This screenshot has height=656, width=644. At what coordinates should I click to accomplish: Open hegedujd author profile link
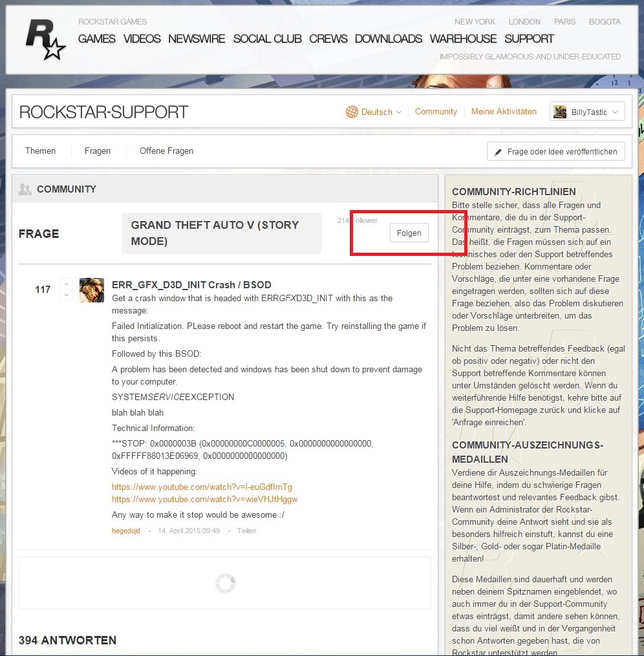tap(126, 531)
